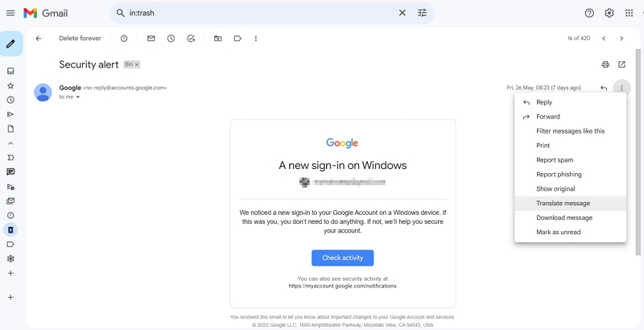Clear the search with X icon
The width and height of the screenshot is (644, 330).
pyautogui.click(x=402, y=13)
